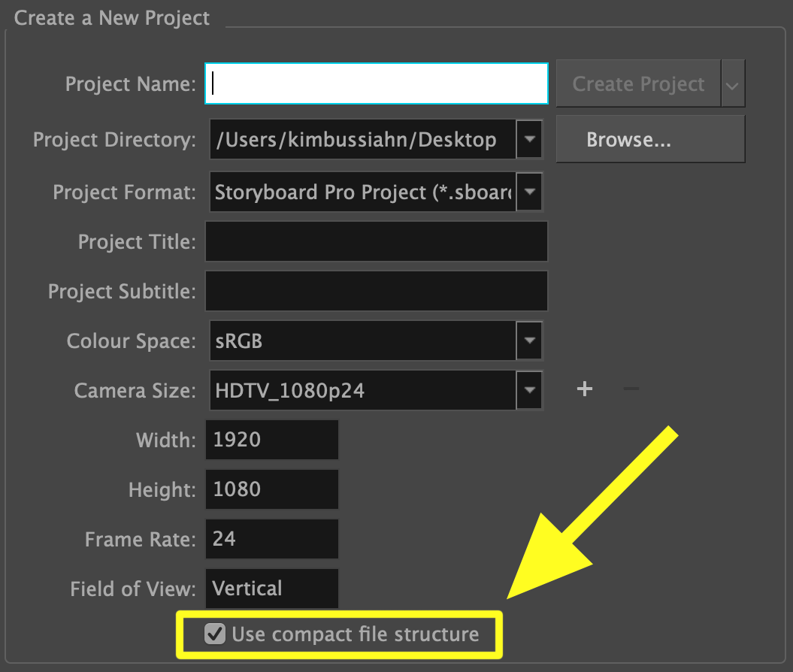Screen dimensions: 793x672
Task: Click the Field of View field
Action: (271, 589)
